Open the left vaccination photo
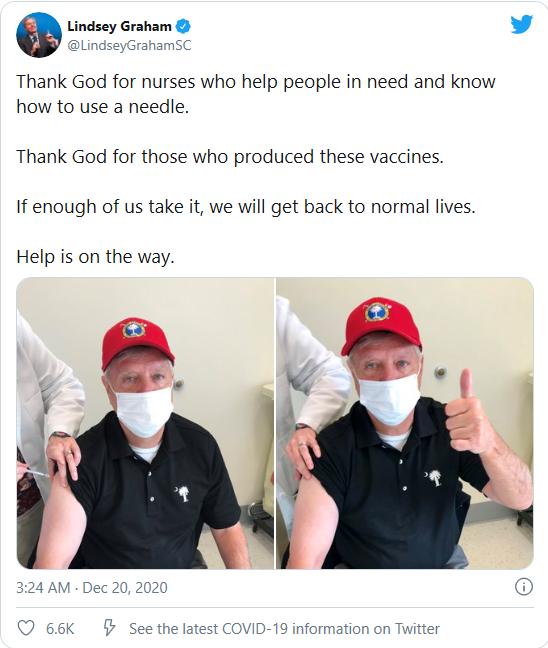Viewport: 548px width, 648px height. (145, 423)
